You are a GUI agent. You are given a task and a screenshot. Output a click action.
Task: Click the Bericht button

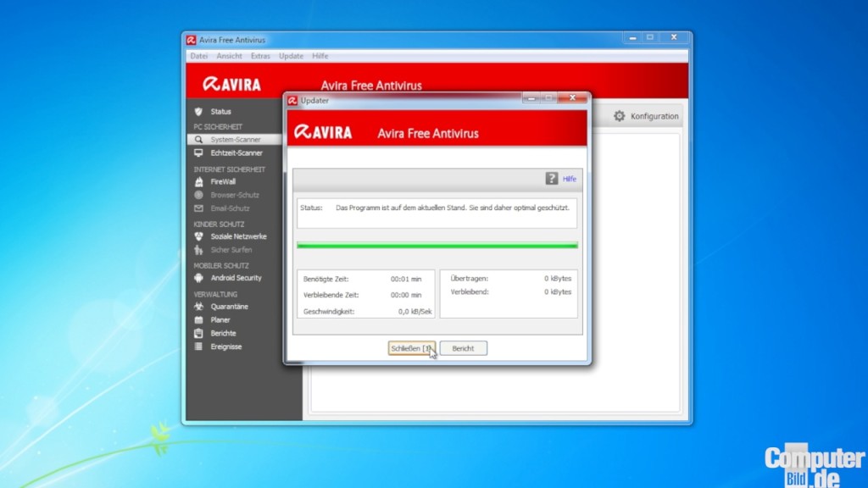(x=464, y=348)
